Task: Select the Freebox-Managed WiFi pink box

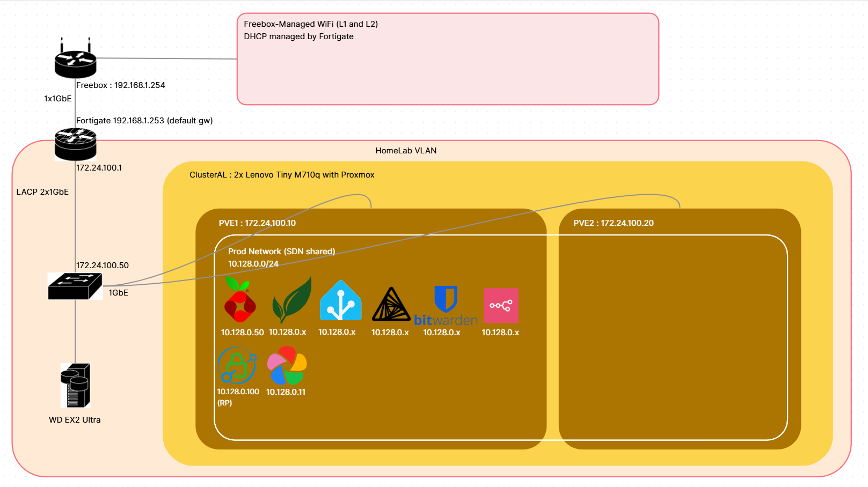Action: point(448,70)
